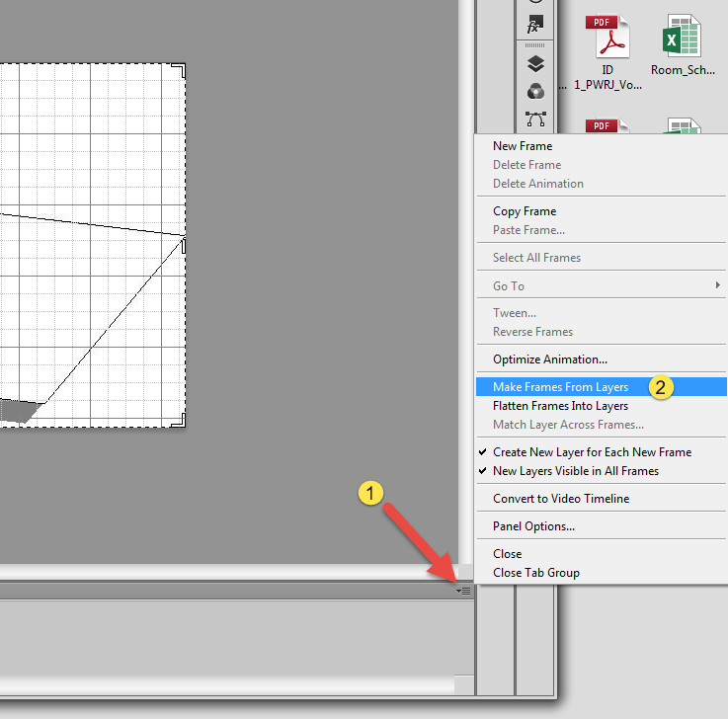Viewport: 728px width, 719px height.
Task: Select the Room_Sch Excel desktop file
Action: click(x=682, y=45)
